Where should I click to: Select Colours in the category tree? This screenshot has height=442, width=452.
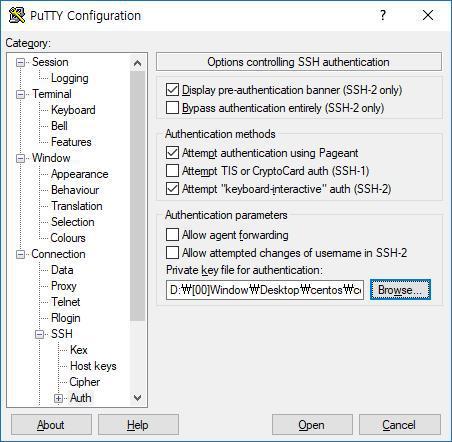point(68,238)
